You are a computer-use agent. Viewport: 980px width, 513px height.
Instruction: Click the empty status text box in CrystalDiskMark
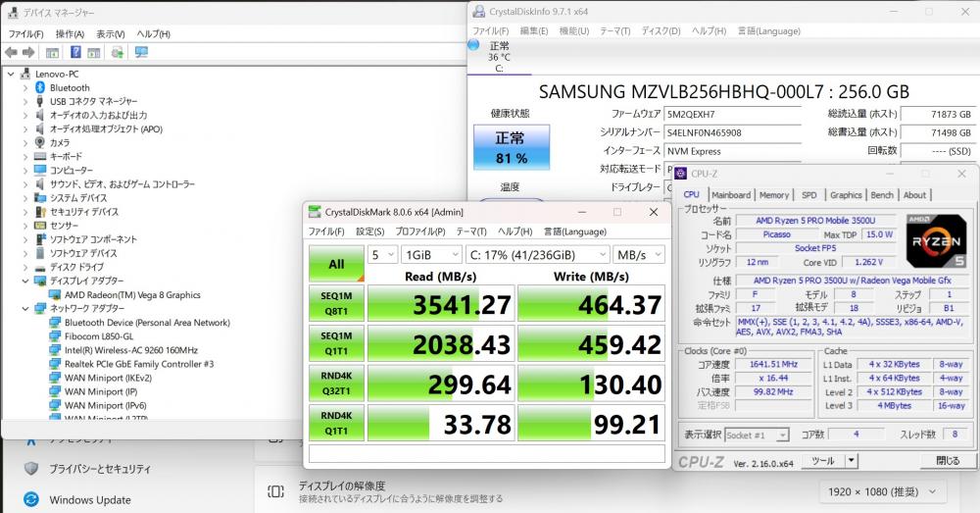[x=487, y=453]
